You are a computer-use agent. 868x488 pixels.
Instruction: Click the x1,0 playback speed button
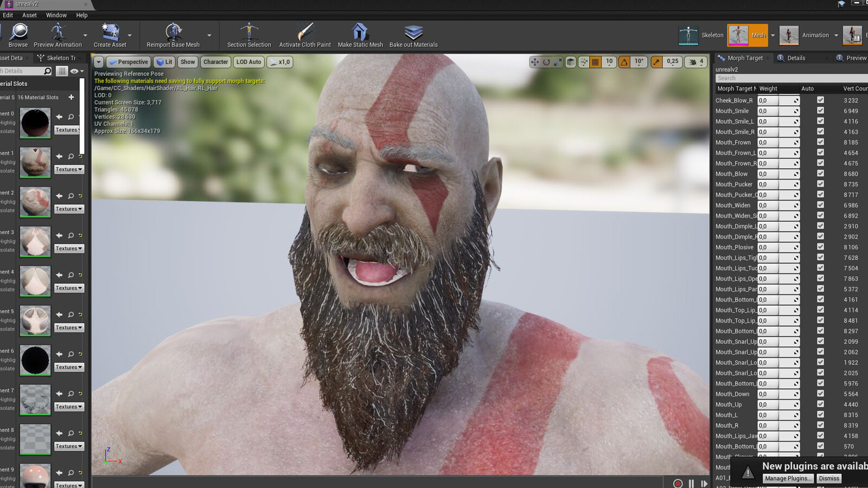(x=280, y=62)
